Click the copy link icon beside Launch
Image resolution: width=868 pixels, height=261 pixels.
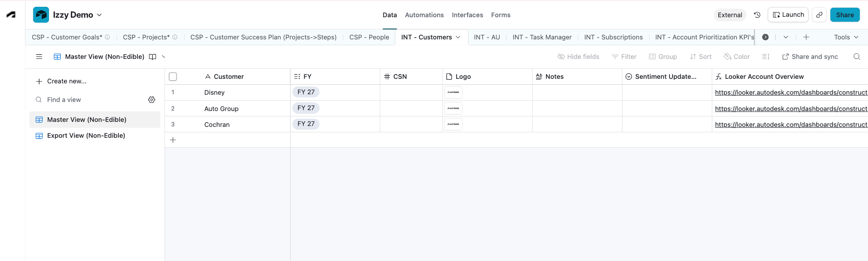[819, 15]
